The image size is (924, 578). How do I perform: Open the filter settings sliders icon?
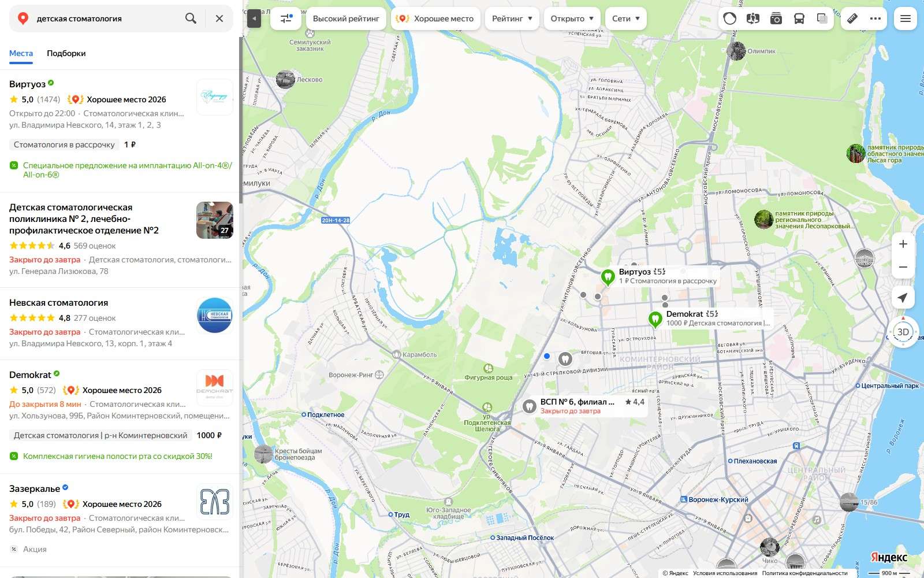tap(286, 18)
